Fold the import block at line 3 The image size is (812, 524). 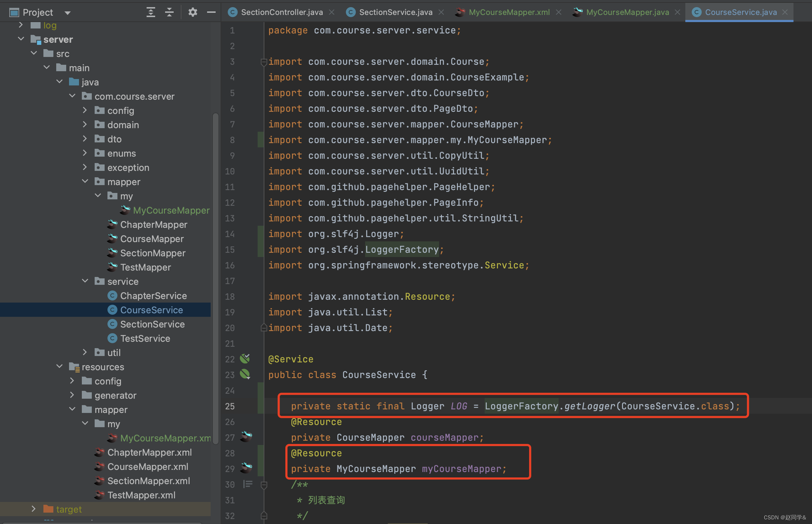[264, 62]
